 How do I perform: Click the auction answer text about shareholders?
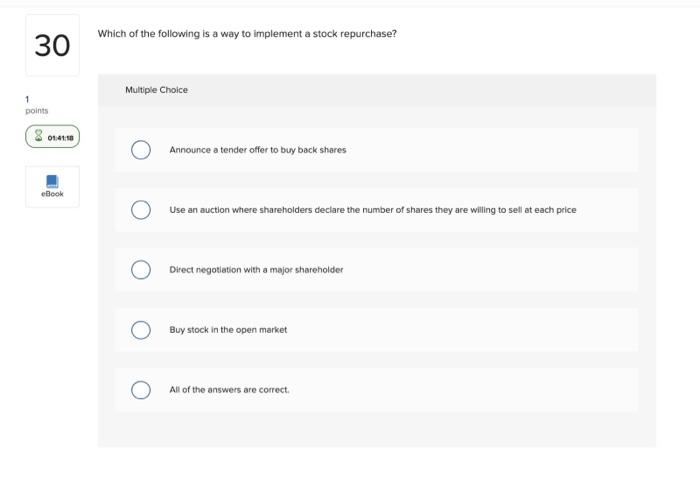[372, 210]
